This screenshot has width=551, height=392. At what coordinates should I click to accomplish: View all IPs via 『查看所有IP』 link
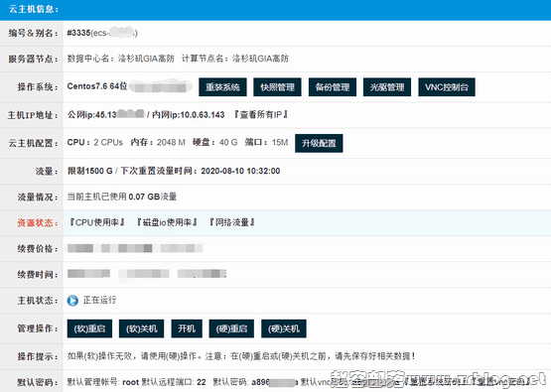[261, 115]
